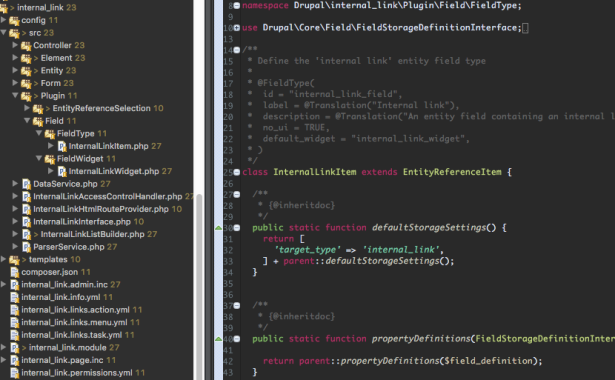Fold the InternalLinkItem class body
This screenshot has width=615, height=380.
237,172
